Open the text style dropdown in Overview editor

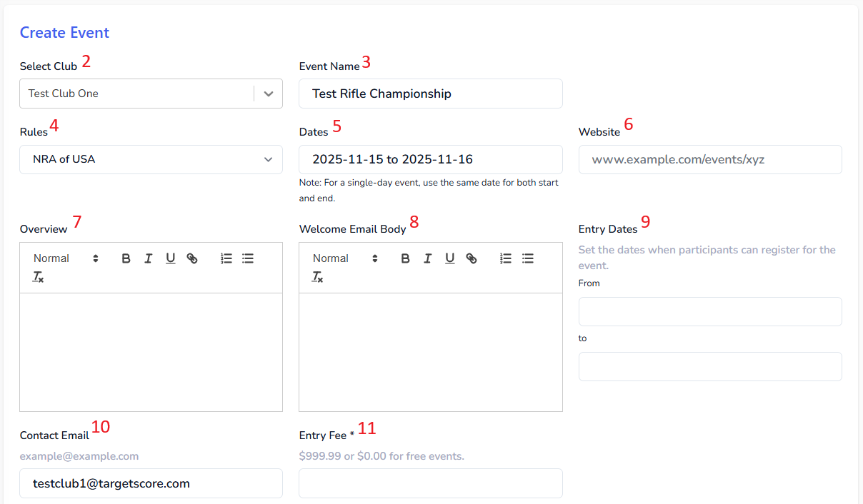pos(65,258)
